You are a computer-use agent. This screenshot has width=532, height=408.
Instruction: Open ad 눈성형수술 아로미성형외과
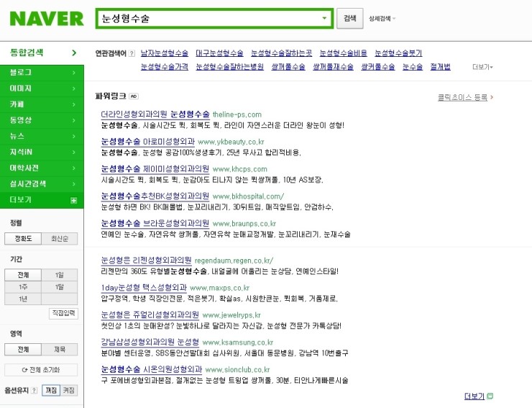[148, 141]
